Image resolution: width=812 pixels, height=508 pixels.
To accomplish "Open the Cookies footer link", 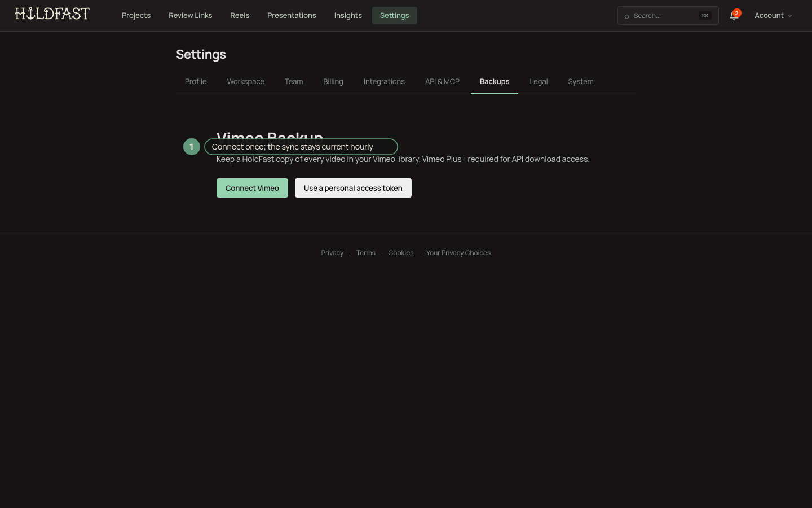I will click(x=401, y=253).
